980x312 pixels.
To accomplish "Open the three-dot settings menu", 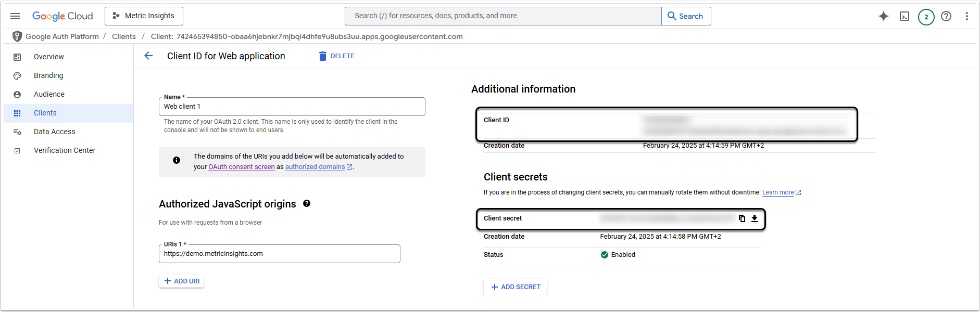I will tap(966, 16).
